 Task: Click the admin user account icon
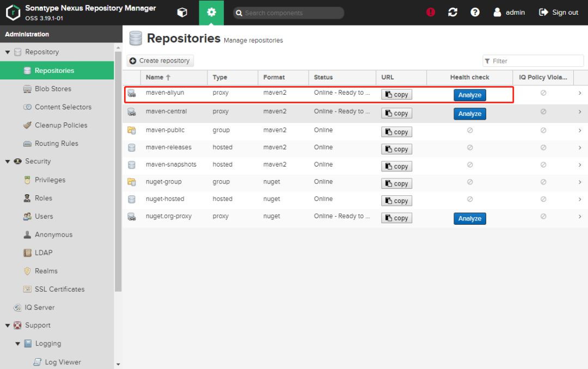497,13
